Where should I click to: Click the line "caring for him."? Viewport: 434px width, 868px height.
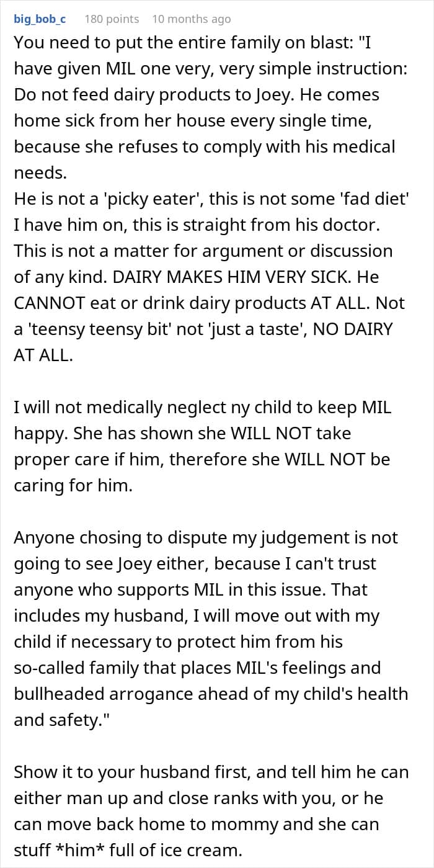[73, 485]
